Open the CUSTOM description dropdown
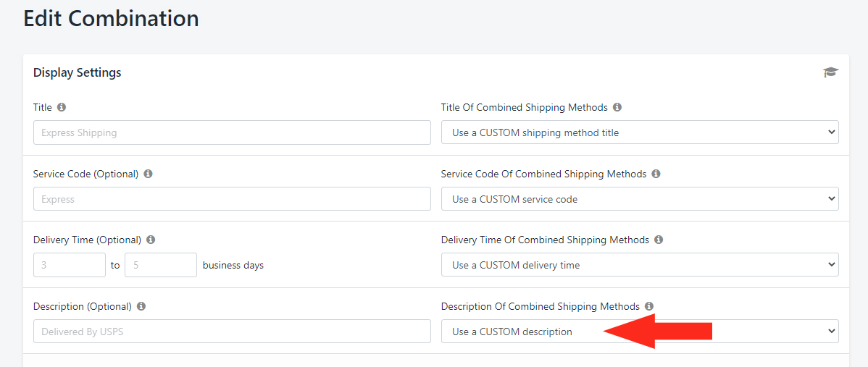 (x=639, y=332)
